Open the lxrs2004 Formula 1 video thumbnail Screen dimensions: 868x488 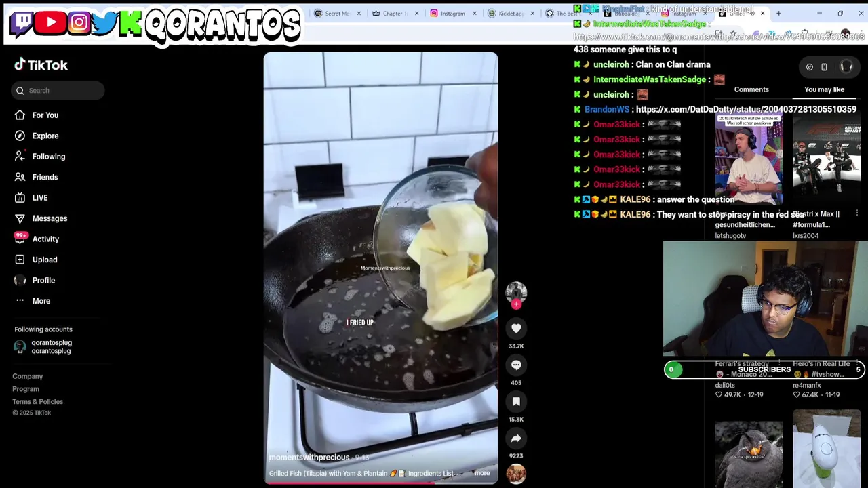click(827, 160)
